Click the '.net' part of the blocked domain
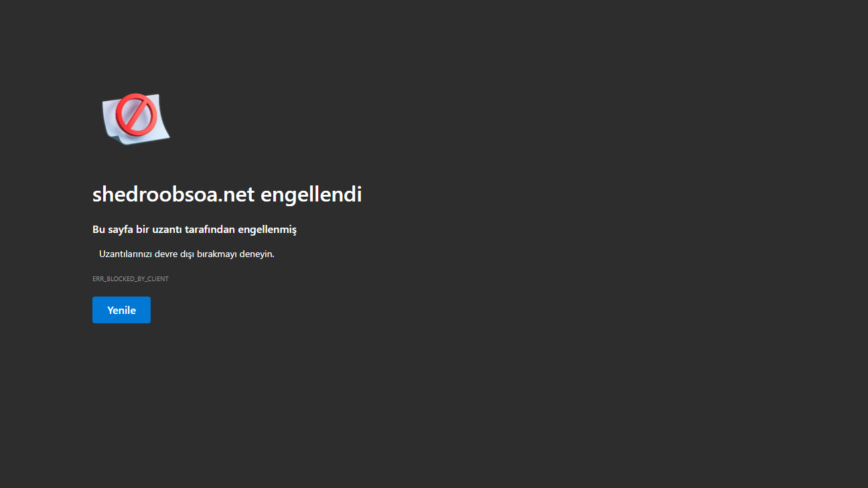The width and height of the screenshot is (868, 488). coord(236,195)
